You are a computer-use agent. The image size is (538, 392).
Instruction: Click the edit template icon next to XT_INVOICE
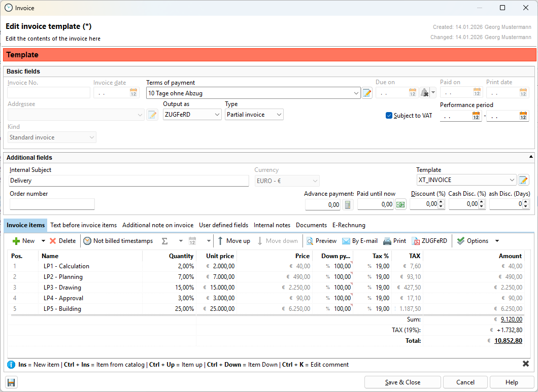(523, 180)
